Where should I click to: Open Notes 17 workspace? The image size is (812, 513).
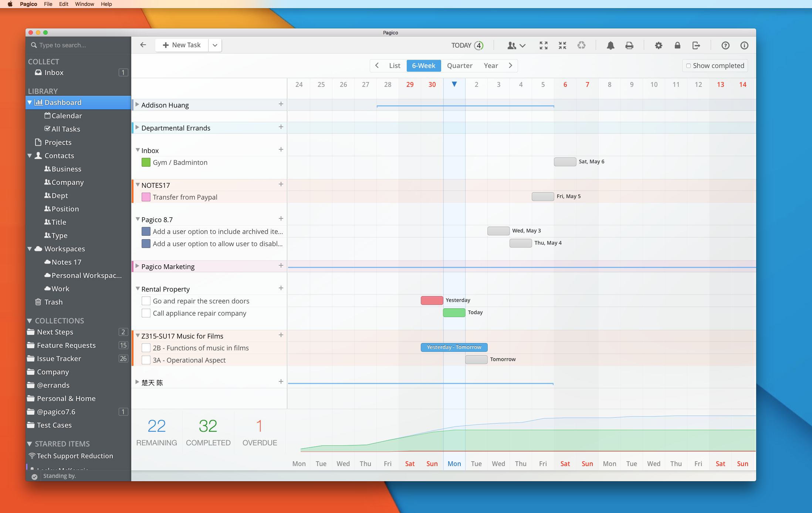[78, 262]
